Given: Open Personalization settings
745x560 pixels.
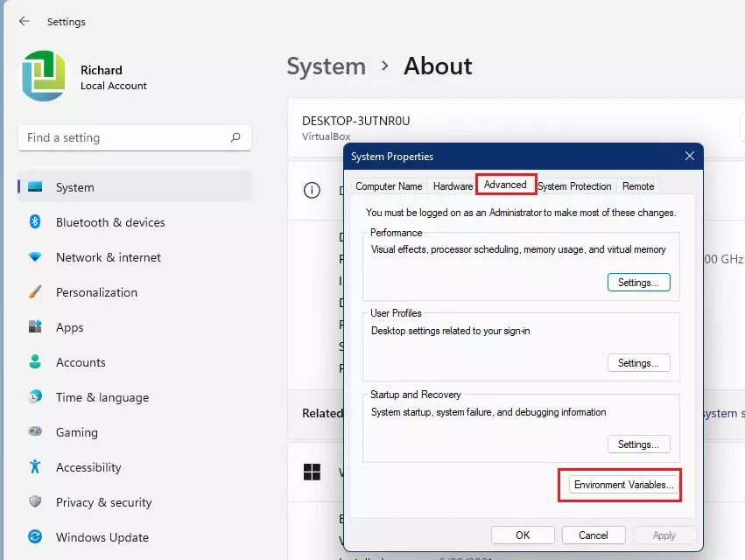Looking at the screenshot, I should tap(135, 292).
